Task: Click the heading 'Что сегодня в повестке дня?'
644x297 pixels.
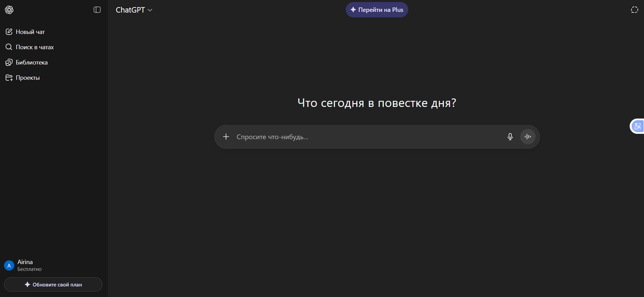Action: 377,103
